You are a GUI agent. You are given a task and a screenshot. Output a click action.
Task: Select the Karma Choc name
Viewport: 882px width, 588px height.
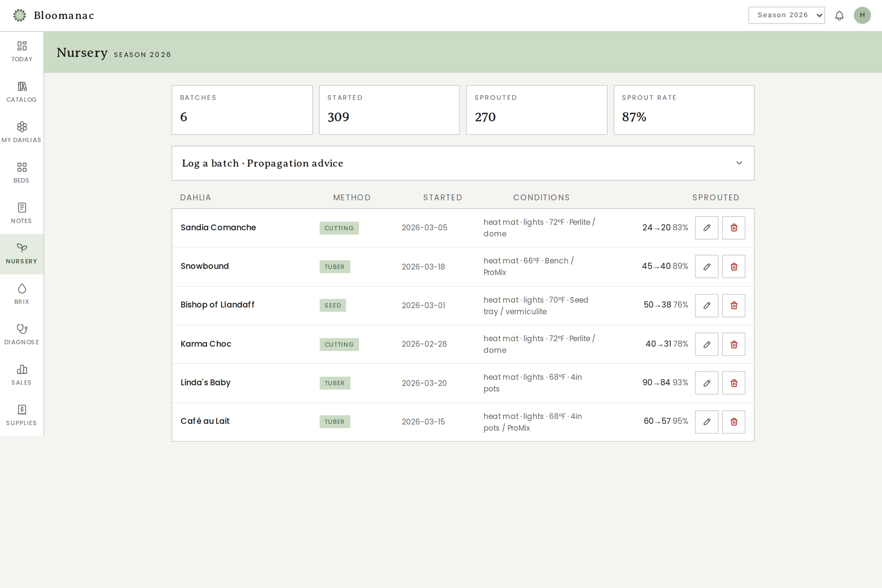pyautogui.click(x=206, y=344)
